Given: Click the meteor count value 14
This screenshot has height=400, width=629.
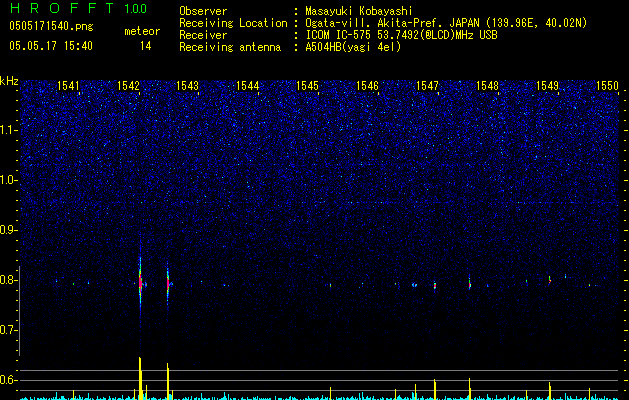Looking at the screenshot, I should coord(146,46).
